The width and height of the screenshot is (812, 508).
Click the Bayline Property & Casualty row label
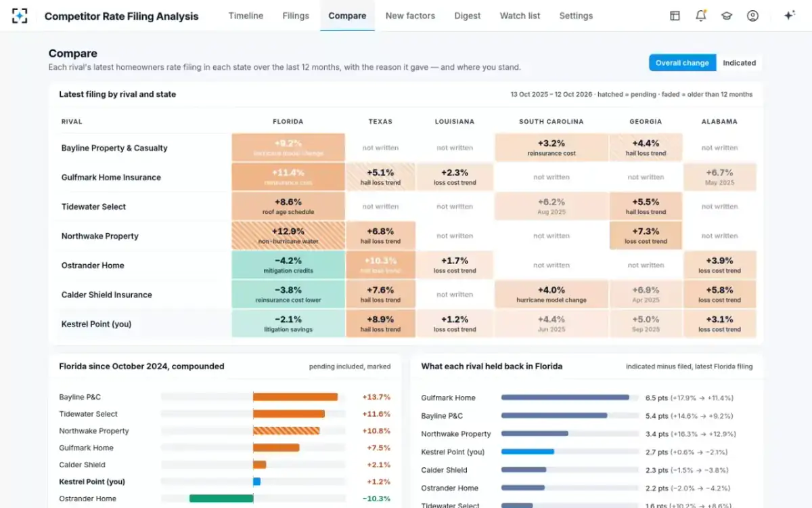(114, 148)
